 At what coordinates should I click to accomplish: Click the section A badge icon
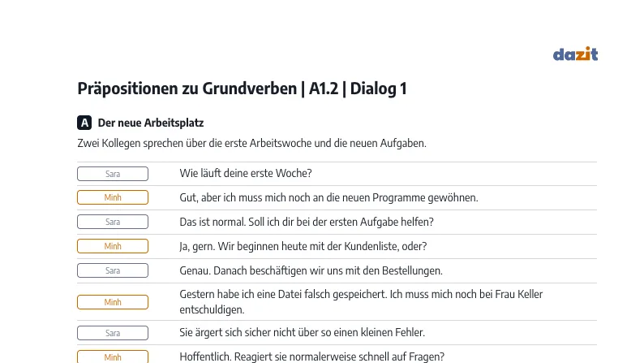click(x=84, y=123)
